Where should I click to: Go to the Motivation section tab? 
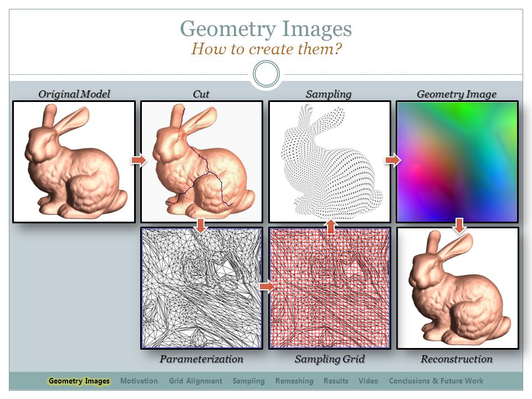[x=139, y=381]
